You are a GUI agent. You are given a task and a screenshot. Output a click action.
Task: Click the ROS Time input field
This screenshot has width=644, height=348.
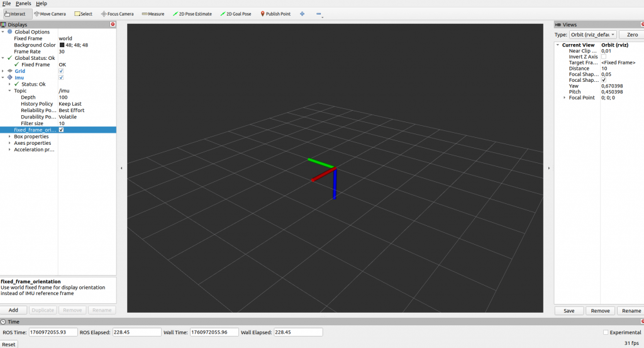(x=53, y=332)
